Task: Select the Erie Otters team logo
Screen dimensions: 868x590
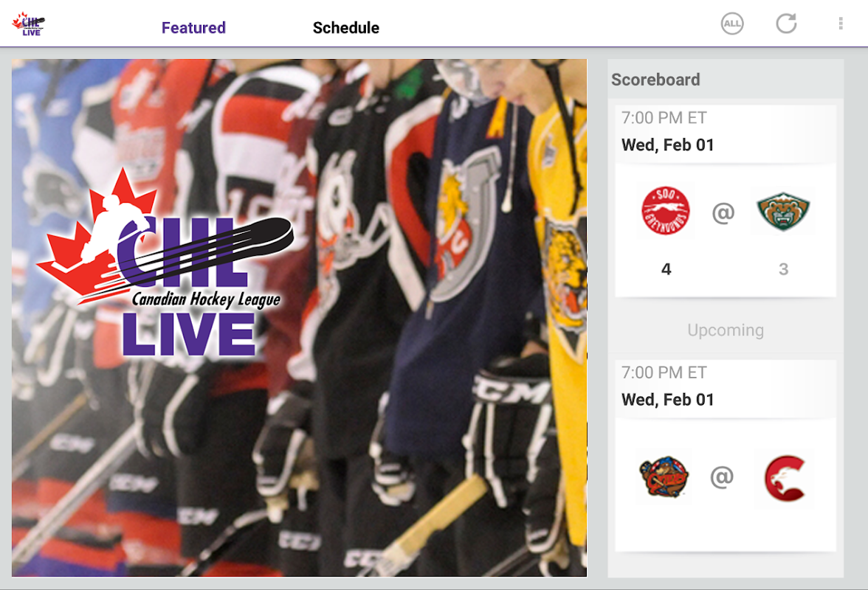Action: tap(664, 476)
